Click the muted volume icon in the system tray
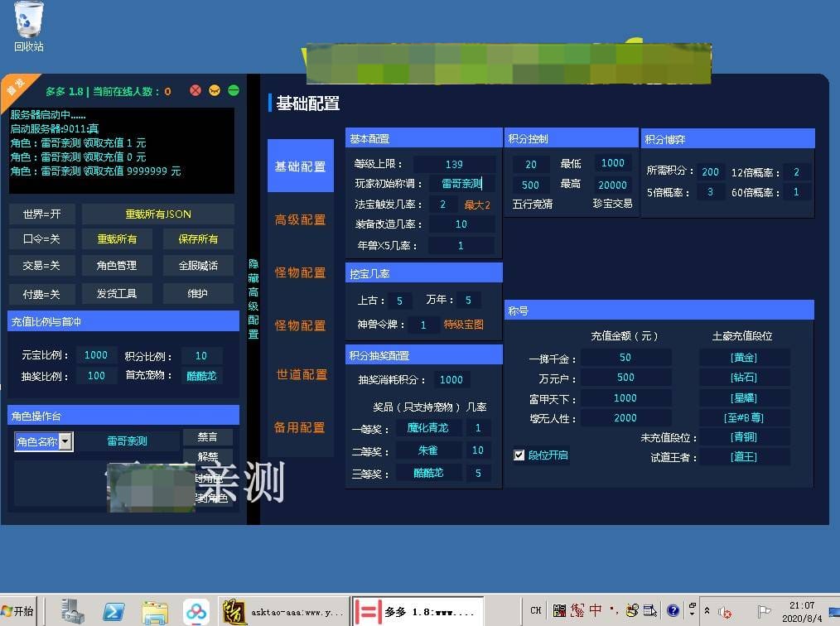 click(727, 612)
